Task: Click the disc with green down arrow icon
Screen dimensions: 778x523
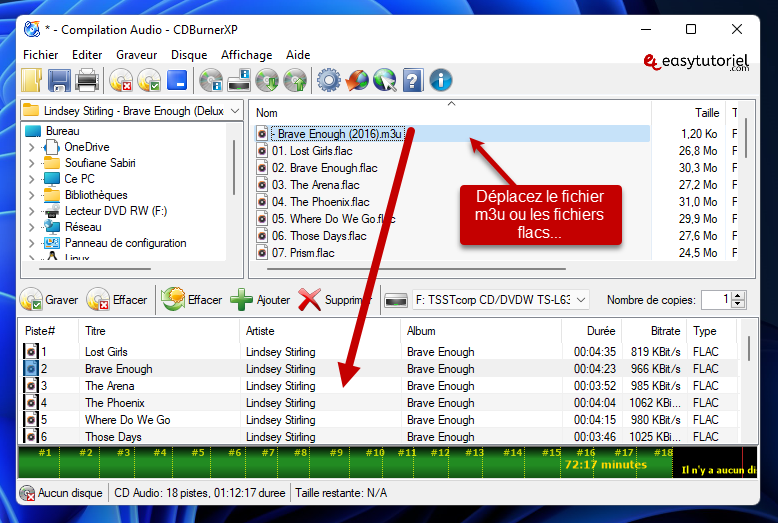Action: click(x=267, y=80)
